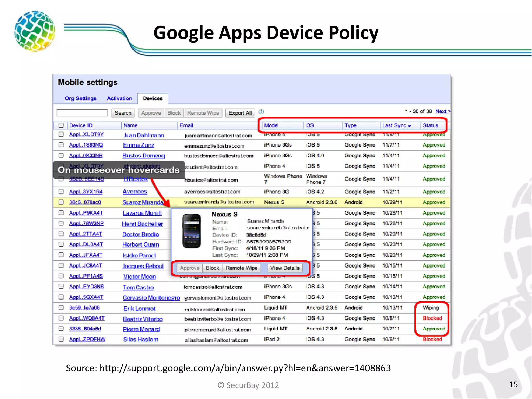Click the help question mark icon
532x399 pixels.
[261, 112]
